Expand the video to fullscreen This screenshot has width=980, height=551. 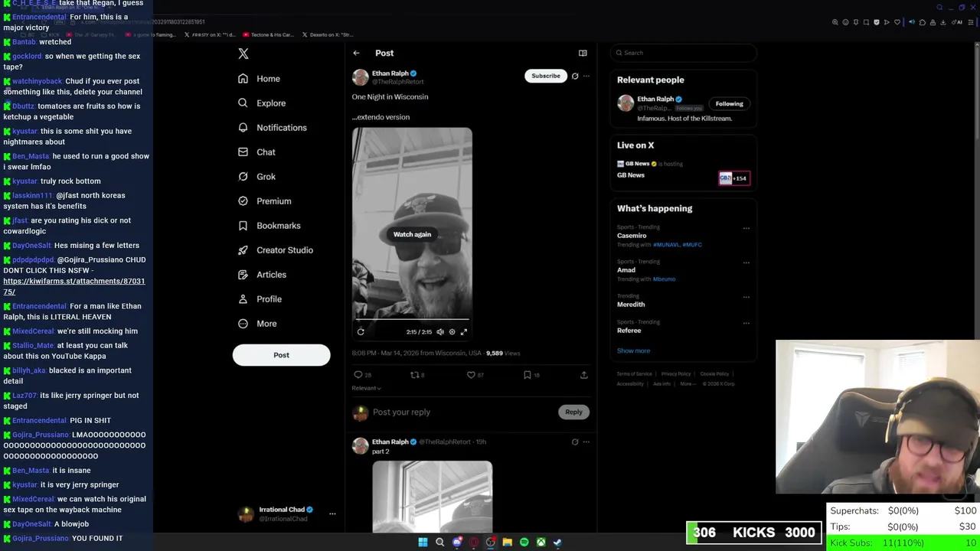point(463,332)
